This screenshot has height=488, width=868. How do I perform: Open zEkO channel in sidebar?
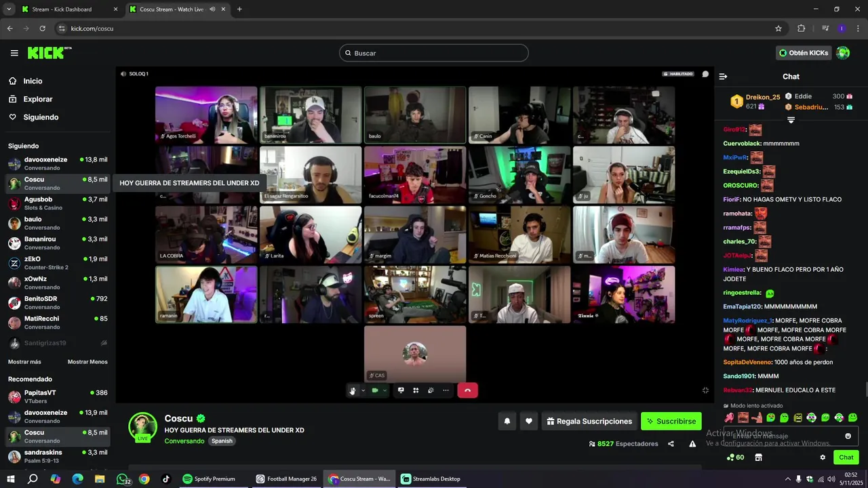pyautogui.click(x=58, y=263)
